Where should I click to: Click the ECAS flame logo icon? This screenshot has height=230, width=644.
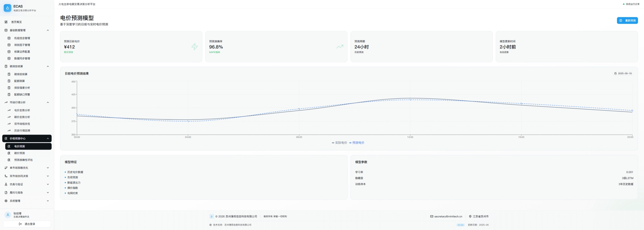point(7,8)
